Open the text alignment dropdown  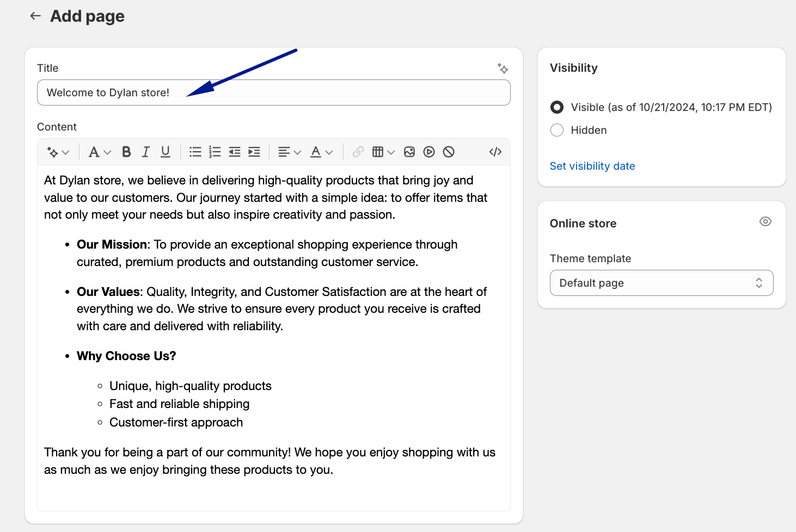tap(289, 152)
